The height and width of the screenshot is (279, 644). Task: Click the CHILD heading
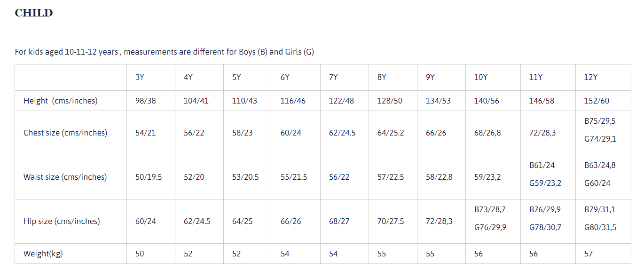(x=34, y=13)
